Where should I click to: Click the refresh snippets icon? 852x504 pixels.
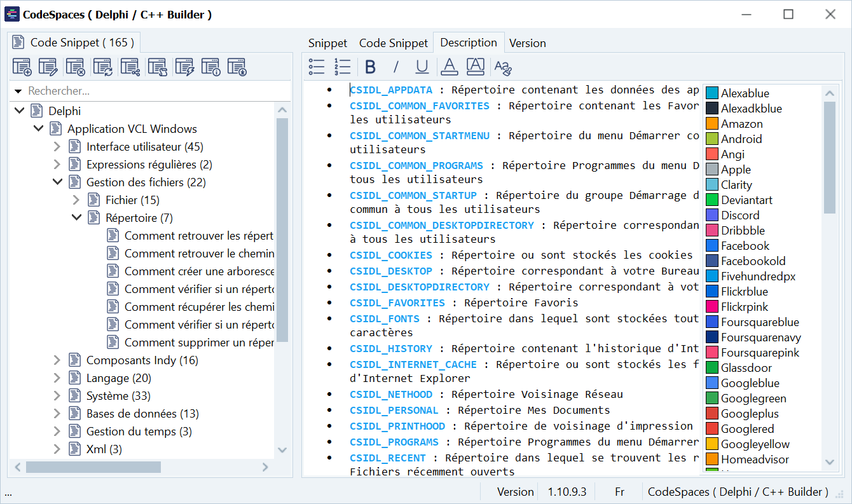click(x=102, y=67)
